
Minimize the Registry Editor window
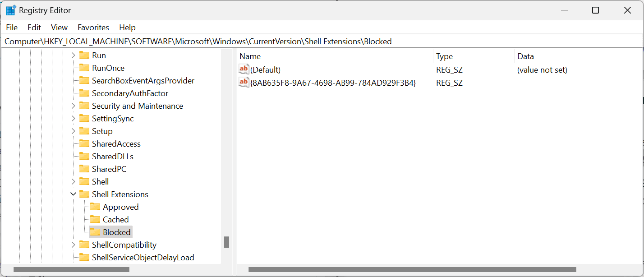(x=564, y=10)
